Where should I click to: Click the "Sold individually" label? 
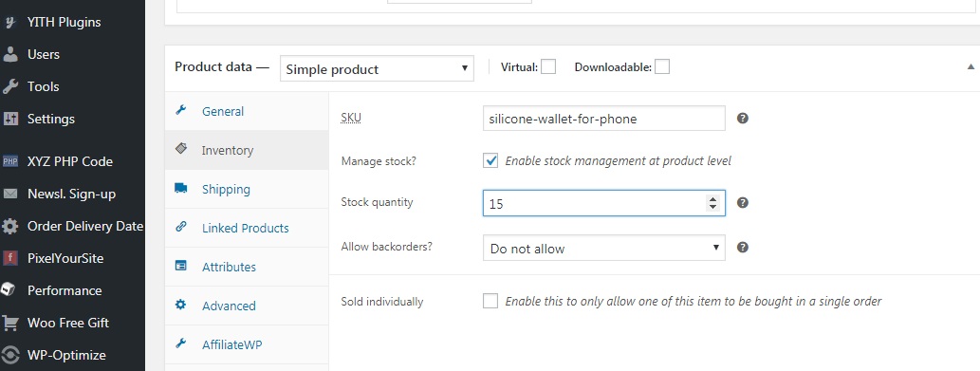(x=382, y=302)
